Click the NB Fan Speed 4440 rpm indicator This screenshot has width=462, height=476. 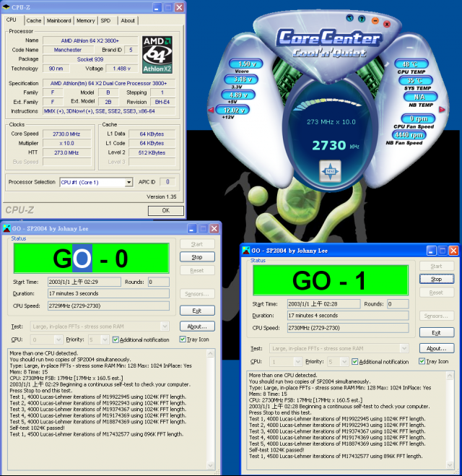[409, 134]
